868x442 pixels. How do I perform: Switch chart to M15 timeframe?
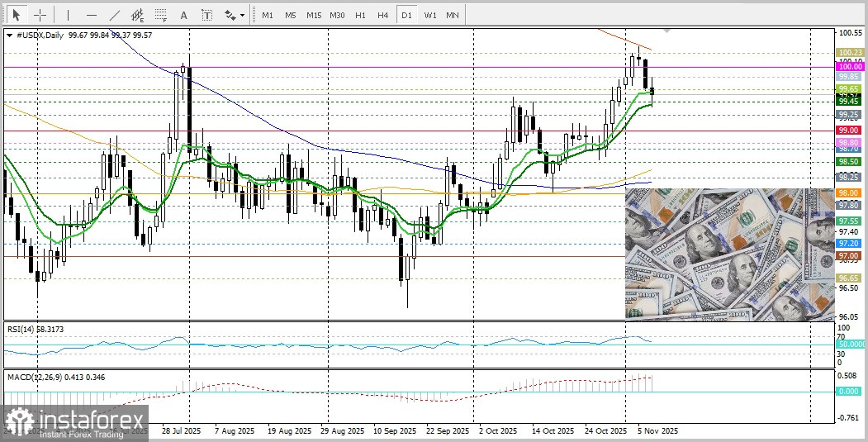point(313,15)
